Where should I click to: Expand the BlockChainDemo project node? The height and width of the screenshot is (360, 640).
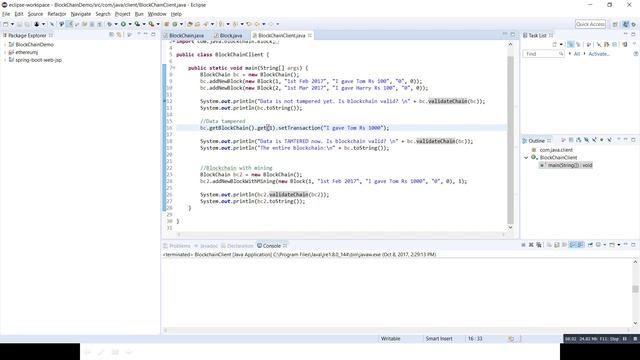coord(4,44)
